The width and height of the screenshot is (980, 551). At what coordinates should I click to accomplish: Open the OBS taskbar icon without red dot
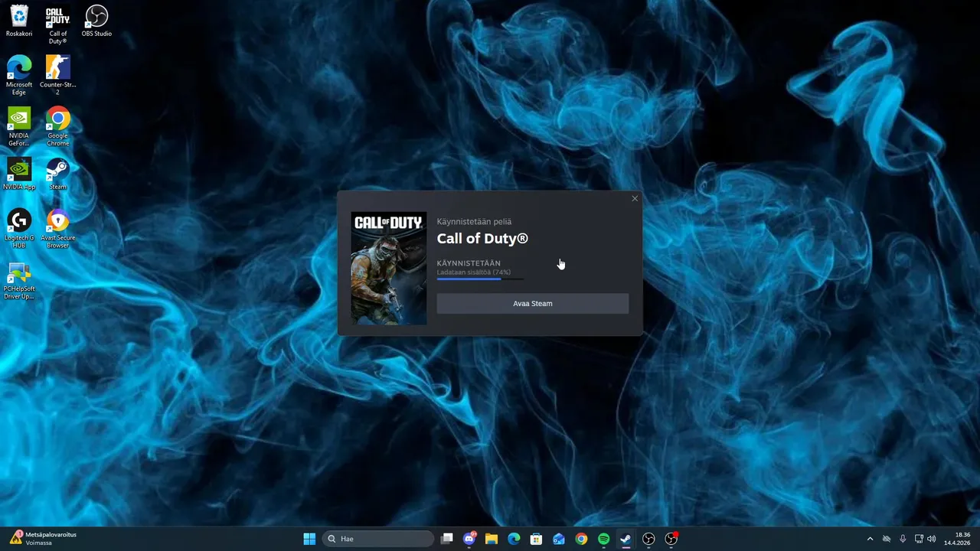coord(648,539)
